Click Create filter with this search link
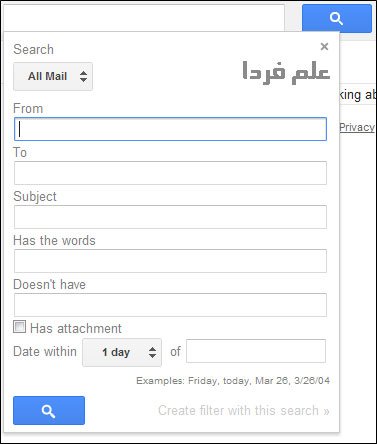377x444 pixels. (x=244, y=411)
